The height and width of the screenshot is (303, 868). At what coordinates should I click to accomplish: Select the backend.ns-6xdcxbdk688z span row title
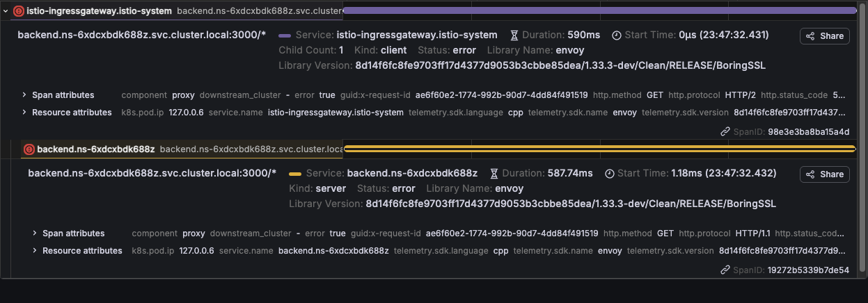[95, 149]
